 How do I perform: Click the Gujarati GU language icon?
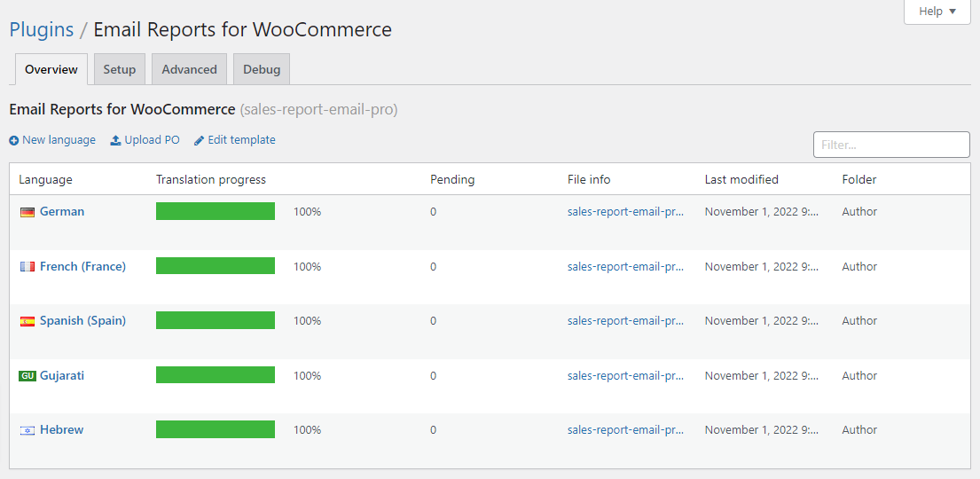click(27, 376)
